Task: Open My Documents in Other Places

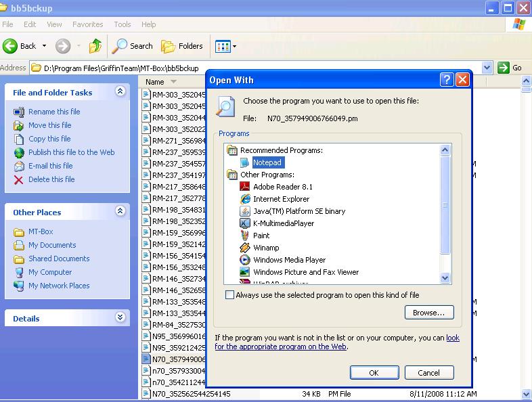Action: pos(52,245)
